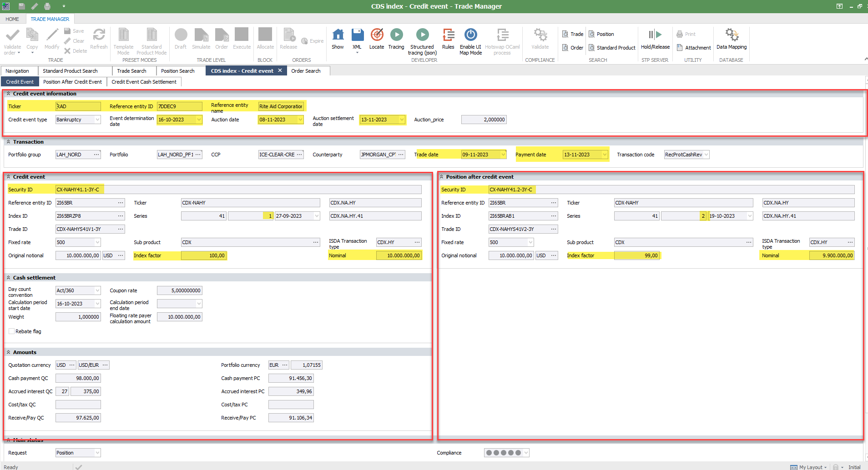This screenshot has height=470, width=868.
Task: Start Tracing with play icon
Action: [x=396, y=35]
